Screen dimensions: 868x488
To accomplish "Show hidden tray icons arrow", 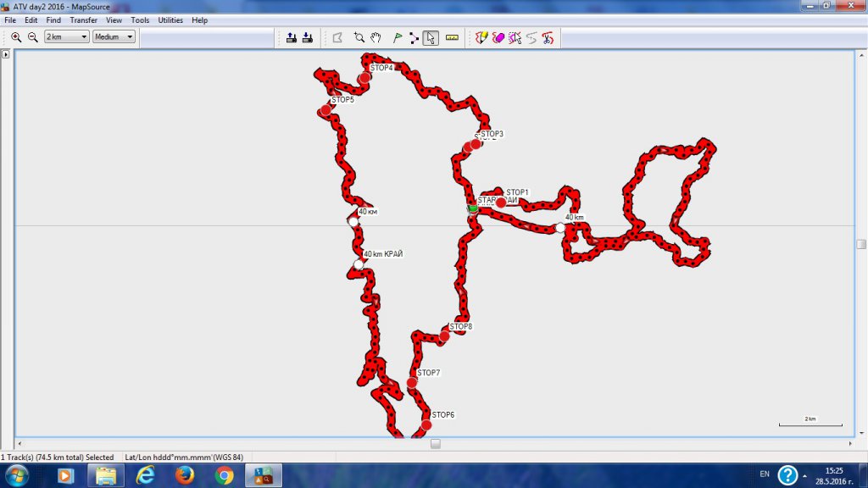I will [804, 476].
